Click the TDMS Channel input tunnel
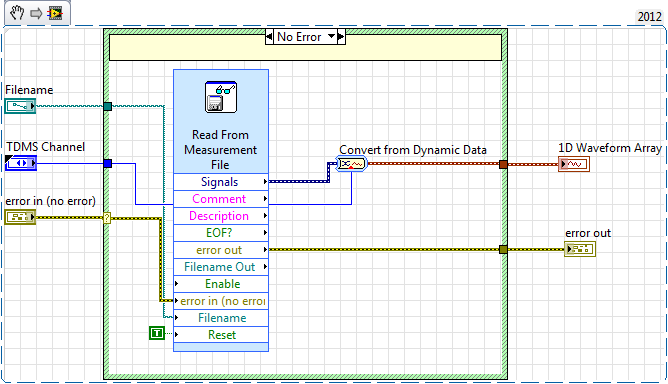 tap(107, 163)
